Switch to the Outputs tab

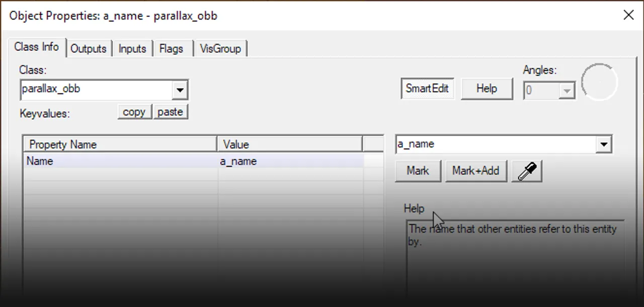pos(89,49)
